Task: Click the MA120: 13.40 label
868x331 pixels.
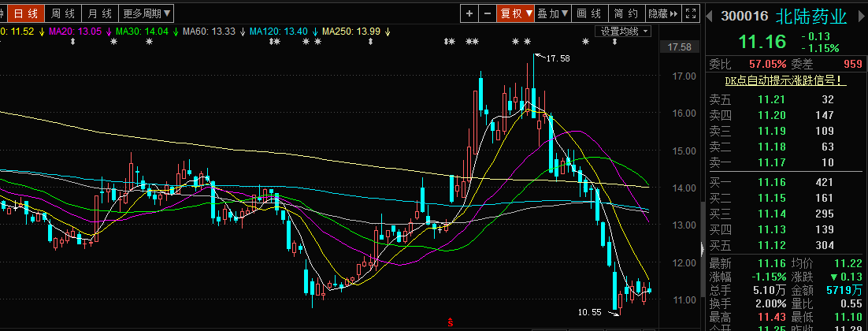Action: [279, 32]
